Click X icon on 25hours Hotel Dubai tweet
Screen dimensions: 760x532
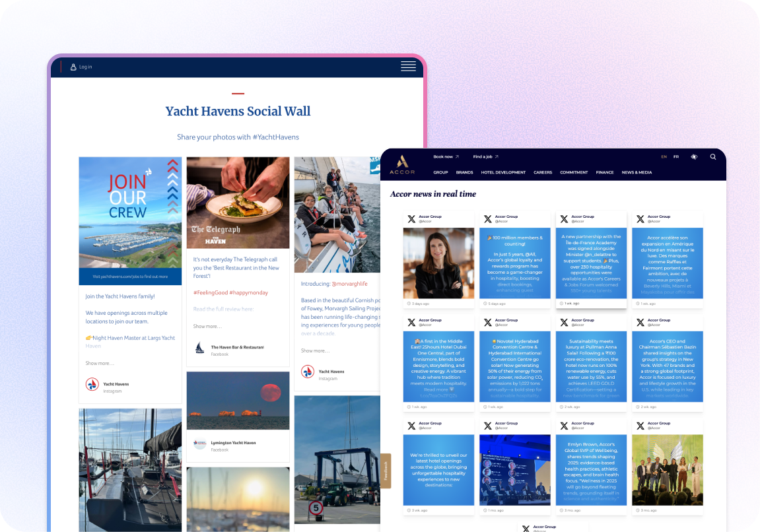pyautogui.click(x=411, y=322)
